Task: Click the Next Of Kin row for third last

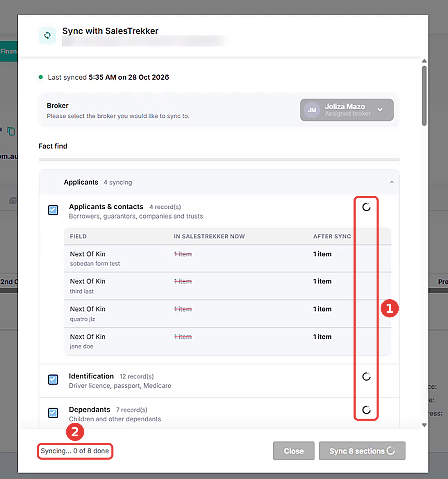Action: pos(227,286)
